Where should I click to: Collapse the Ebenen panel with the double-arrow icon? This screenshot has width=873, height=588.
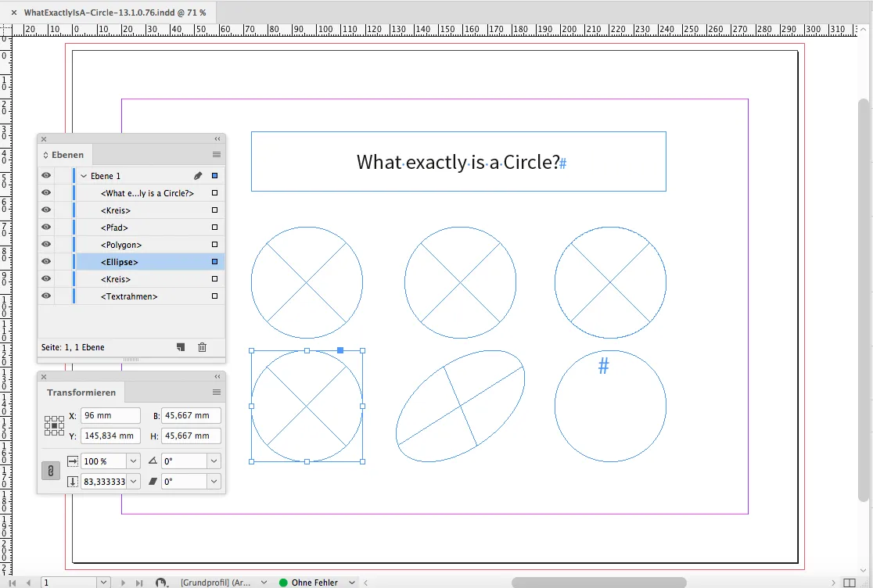(x=217, y=138)
